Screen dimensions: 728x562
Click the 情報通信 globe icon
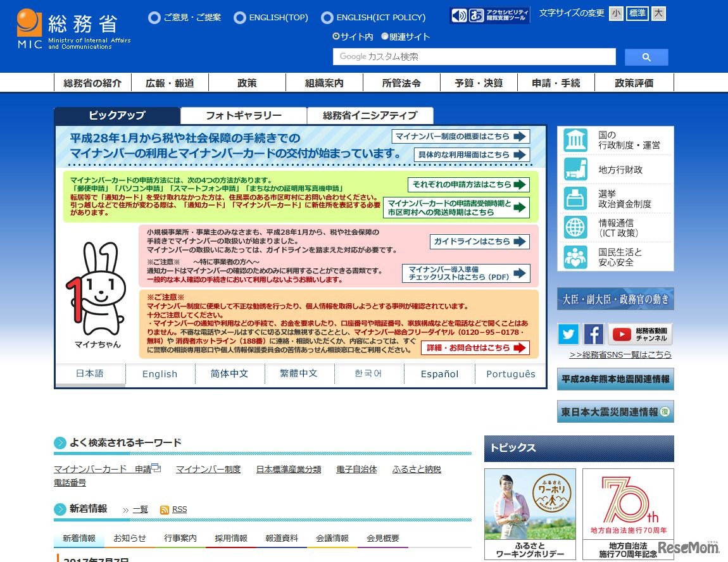575,228
